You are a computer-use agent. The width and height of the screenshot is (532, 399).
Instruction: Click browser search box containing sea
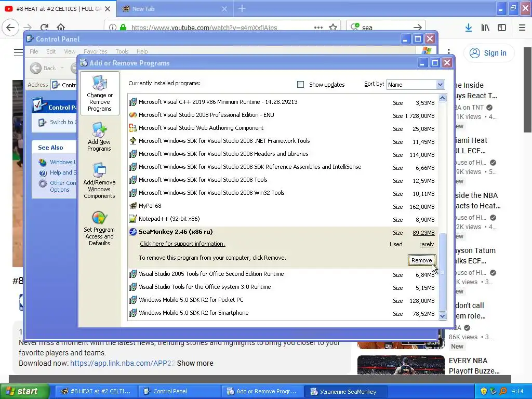[x=385, y=28]
